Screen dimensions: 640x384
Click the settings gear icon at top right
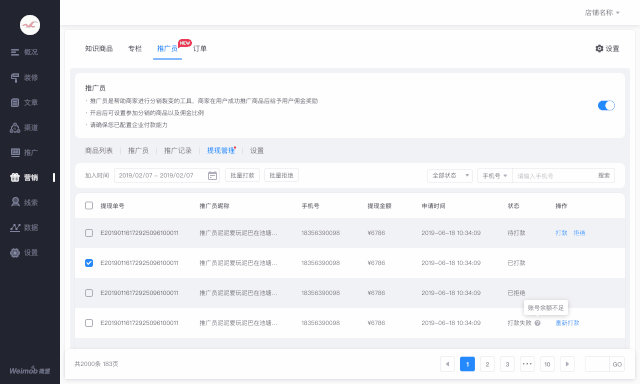[599, 49]
